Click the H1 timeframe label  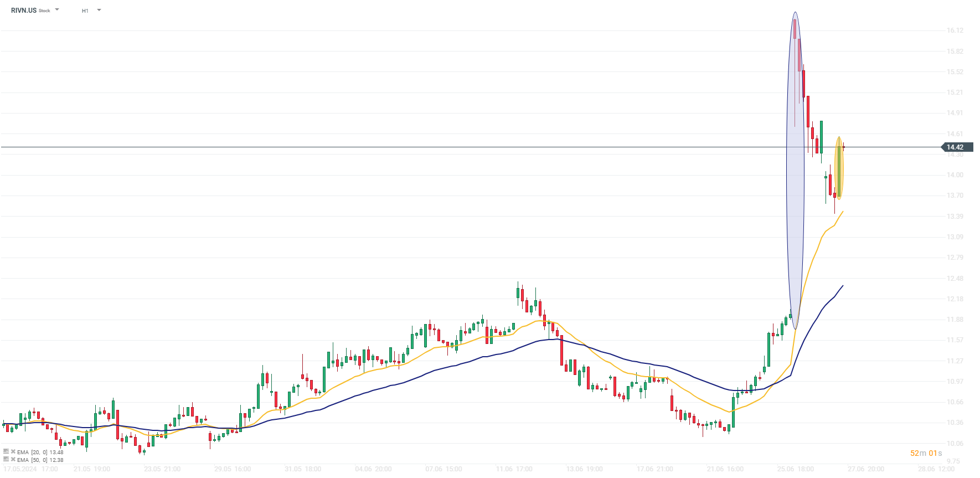coord(85,11)
